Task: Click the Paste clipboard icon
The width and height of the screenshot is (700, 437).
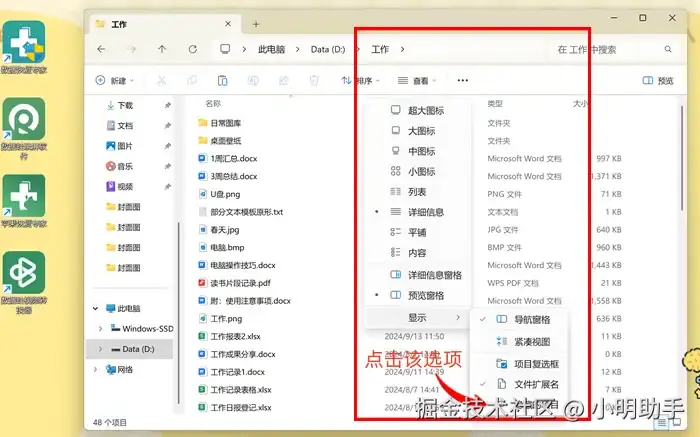Action: click(x=222, y=80)
